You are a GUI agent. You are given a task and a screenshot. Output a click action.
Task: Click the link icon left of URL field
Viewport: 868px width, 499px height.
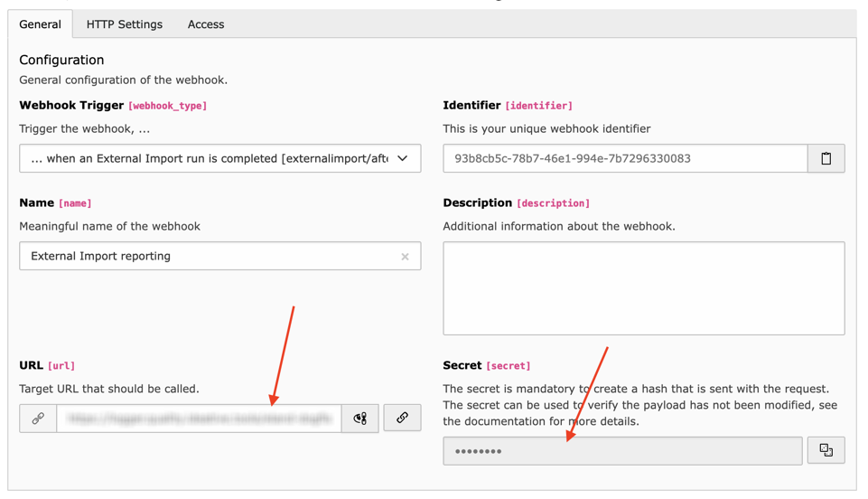coord(38,419)
